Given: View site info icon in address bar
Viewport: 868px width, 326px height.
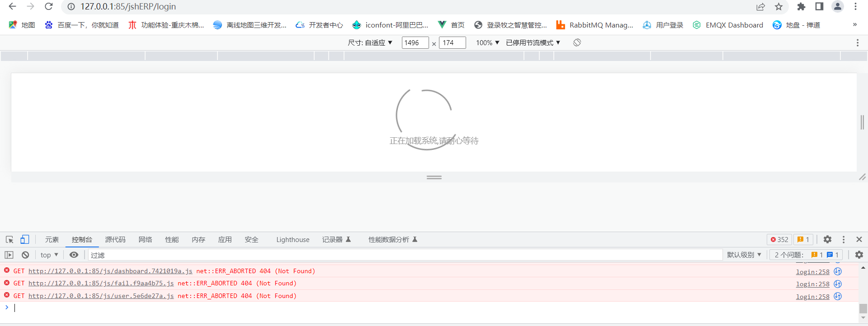Looking at the screenshot, I should pos(71,7).
